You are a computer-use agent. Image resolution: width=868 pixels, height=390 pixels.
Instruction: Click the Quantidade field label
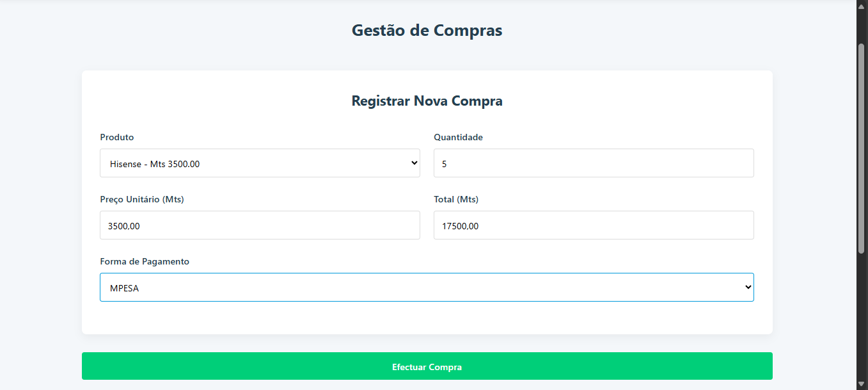pyautogui.click(x=458, y=137)
